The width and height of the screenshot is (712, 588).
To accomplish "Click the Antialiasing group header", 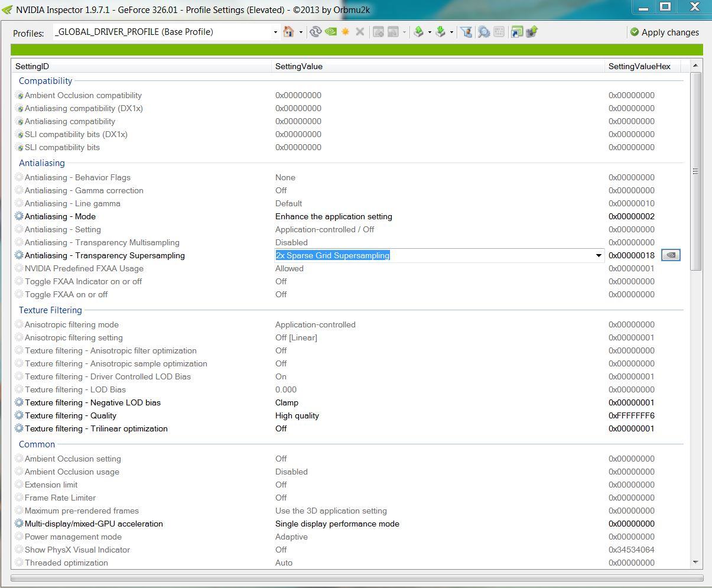I will coord(42,163).
